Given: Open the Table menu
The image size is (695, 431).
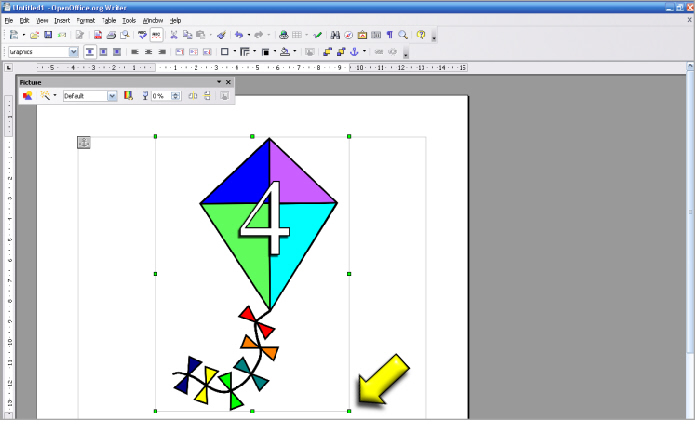Looking at the screenshot, I should pyautogui.click(x=108, y=20).
